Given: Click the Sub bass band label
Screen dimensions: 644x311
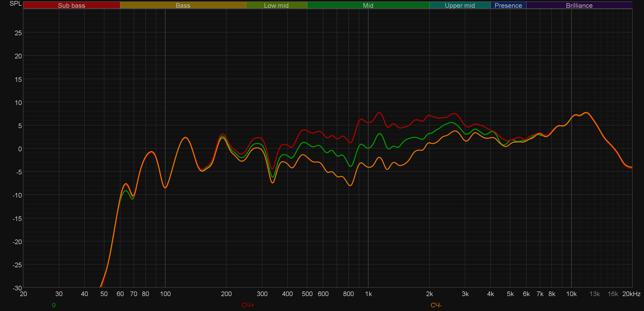Looking at the screenshot, I should pyautogui.click(x=71, y=5).
